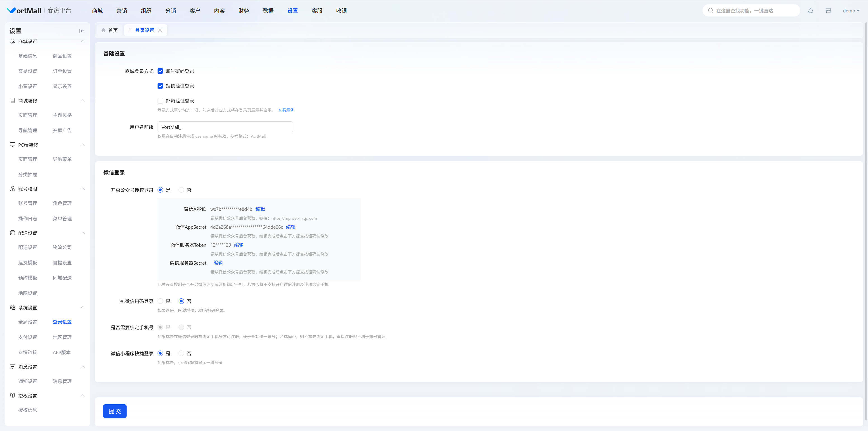Click the search magnifier icon

point(711,11)
